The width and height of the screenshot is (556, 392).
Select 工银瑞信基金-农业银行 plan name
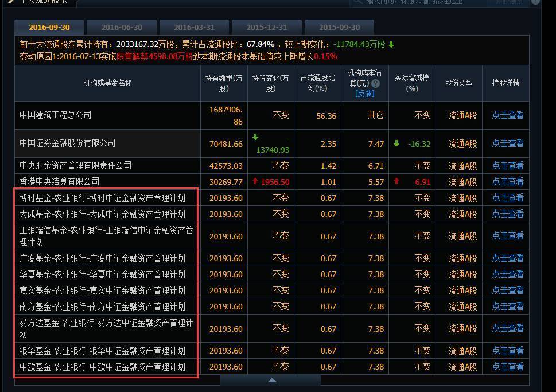(x=106, y=236)
